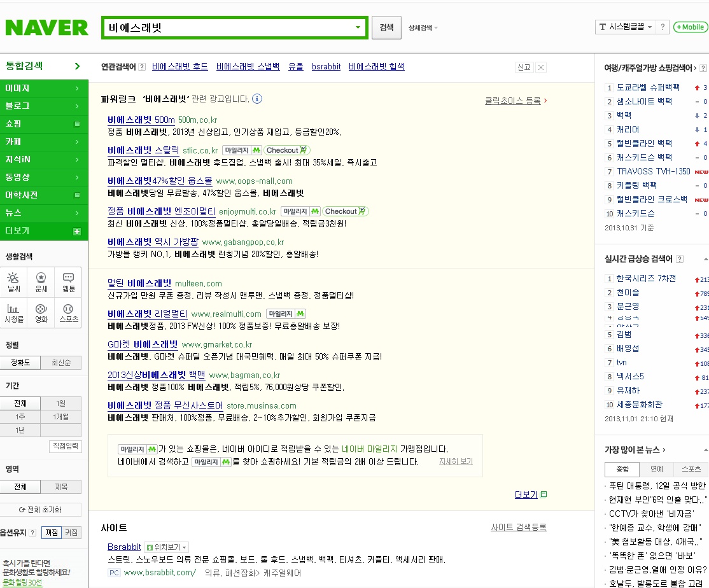The image size is (709, 588).
Task: Open the 운세 fortune quick search
Action: [x=41, y=283]
